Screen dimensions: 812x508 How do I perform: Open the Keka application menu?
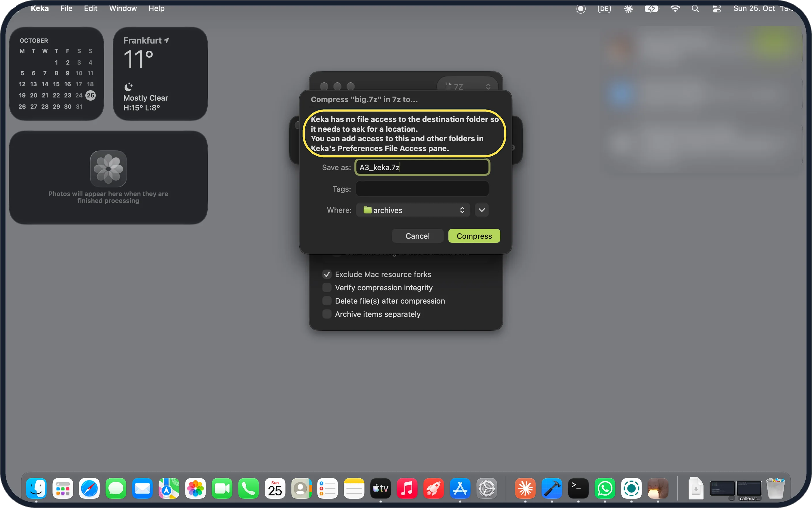[x=40, y=8]
